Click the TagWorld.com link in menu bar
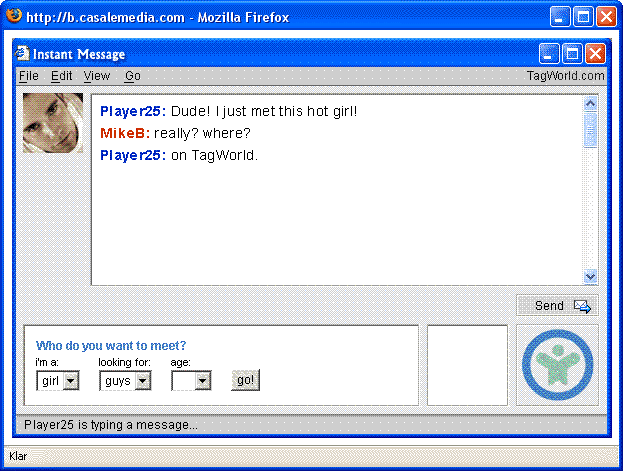Viewport: 623px width, 471px height. (565, 76)
